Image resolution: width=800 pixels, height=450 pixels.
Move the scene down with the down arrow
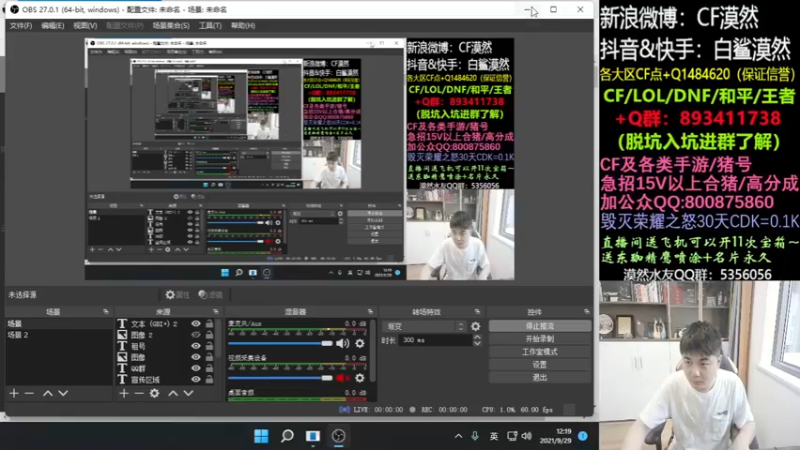pos(63,393)
